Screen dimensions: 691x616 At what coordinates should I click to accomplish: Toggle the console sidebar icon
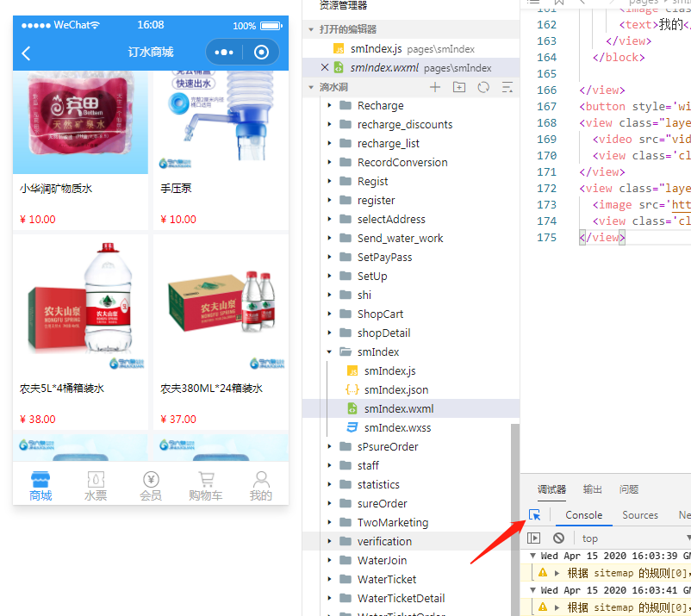(533, 538)
